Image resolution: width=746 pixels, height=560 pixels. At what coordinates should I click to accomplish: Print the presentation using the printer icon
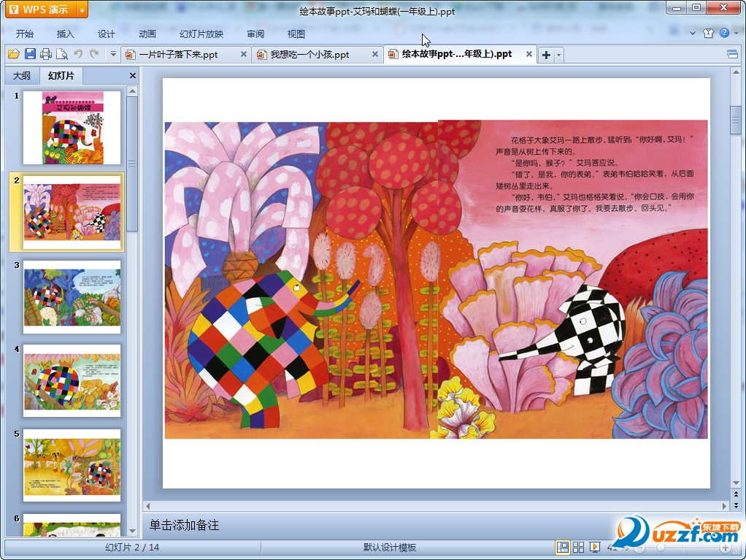(46, 54)
